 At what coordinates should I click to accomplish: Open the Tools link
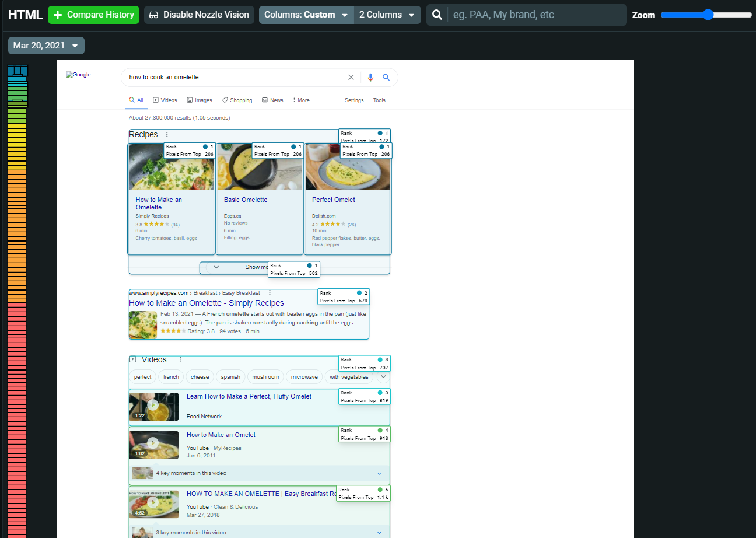point(379,100)
